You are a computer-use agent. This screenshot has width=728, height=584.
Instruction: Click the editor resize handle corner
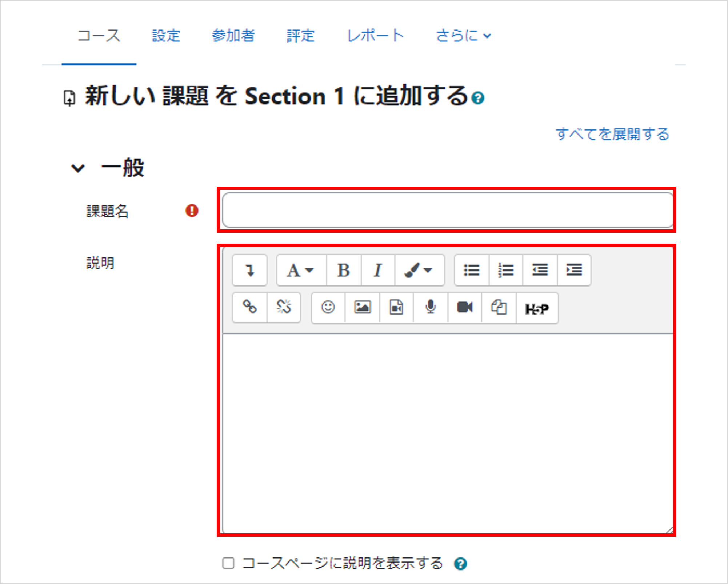(669, 530)
